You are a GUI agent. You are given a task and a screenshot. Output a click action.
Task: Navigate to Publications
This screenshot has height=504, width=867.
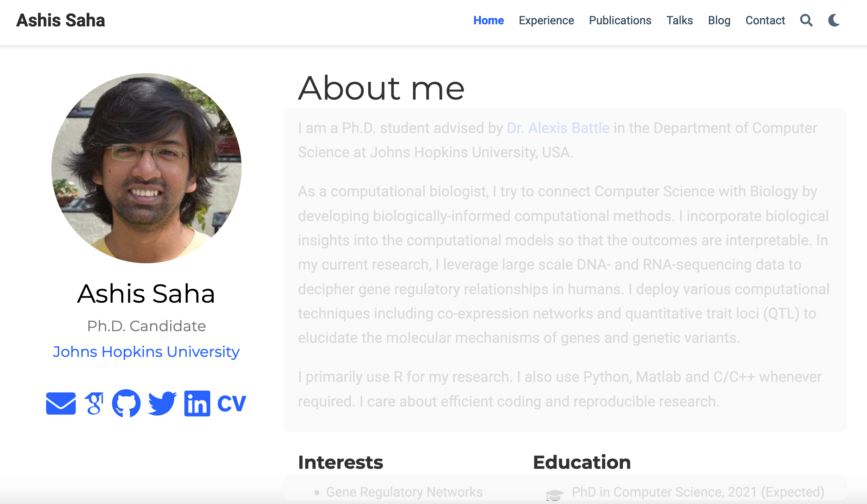620,20
